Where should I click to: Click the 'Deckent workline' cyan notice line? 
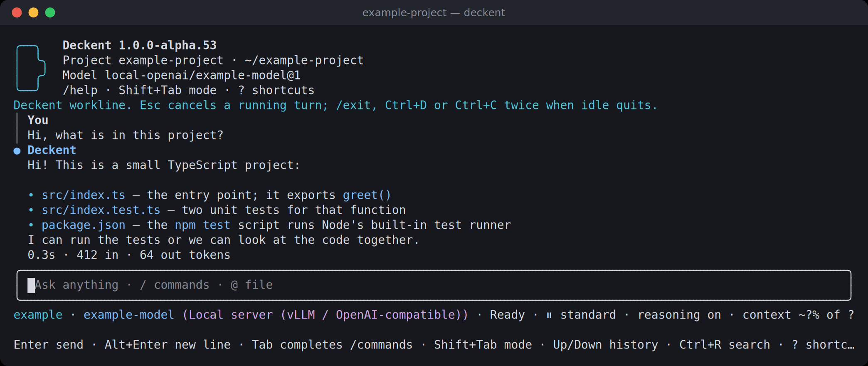(335, 105)
